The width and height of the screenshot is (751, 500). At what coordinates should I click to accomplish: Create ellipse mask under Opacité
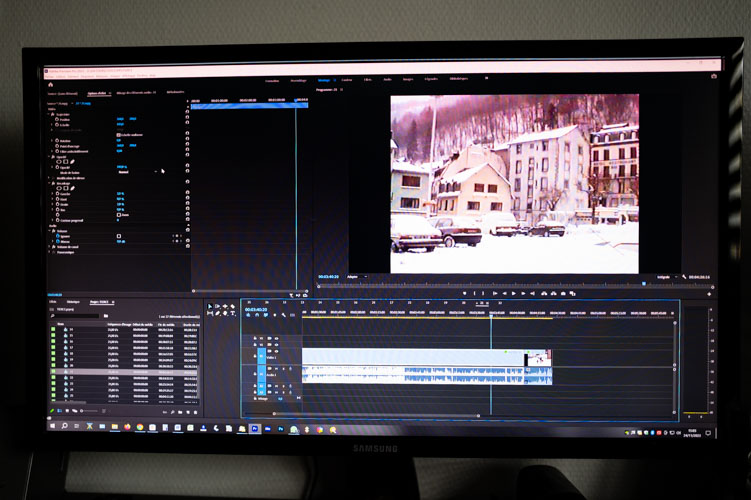[x=59, y=162]
